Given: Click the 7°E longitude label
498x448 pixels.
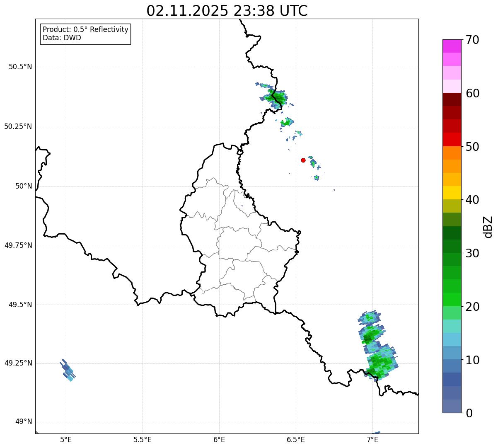Looking at the screenshot, I should click(x=372, y=439).
